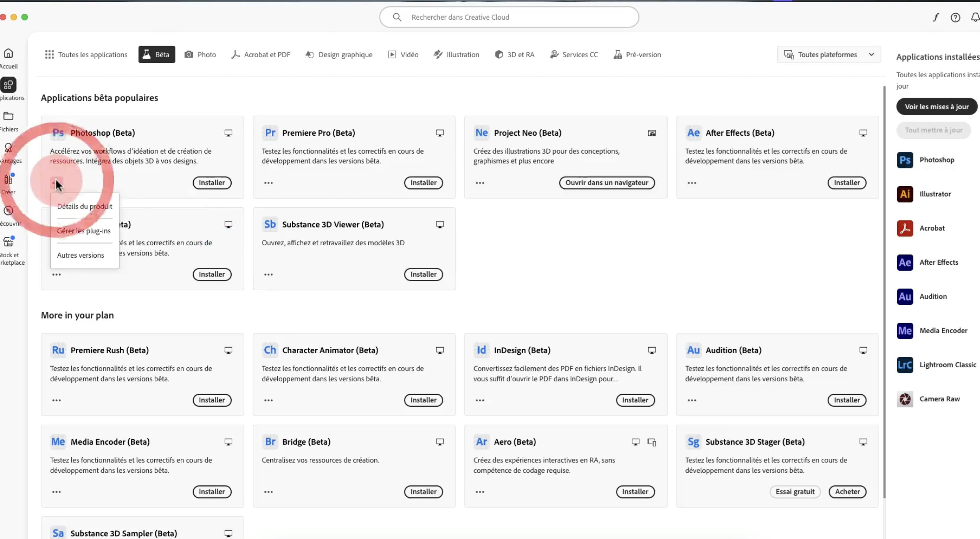Click the fonts 'f' icon in header

click(936, 17)
